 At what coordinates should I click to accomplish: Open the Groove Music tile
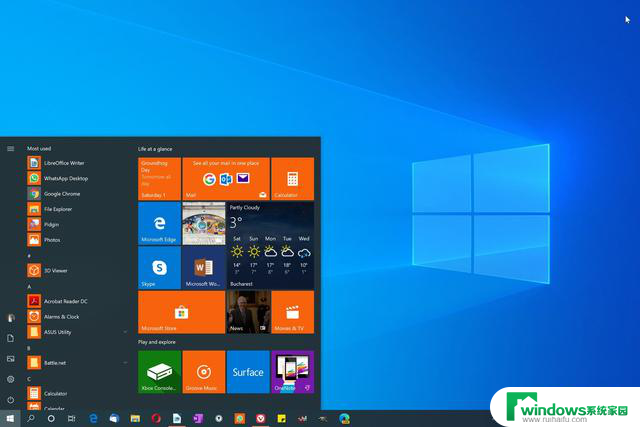click(x=204, y=372)
